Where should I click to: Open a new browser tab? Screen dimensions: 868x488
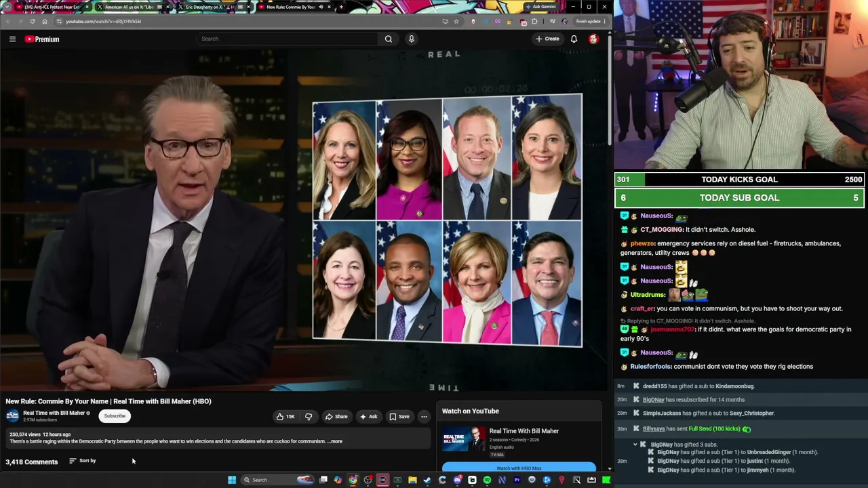pyautogui.click(x=341, y=7)
